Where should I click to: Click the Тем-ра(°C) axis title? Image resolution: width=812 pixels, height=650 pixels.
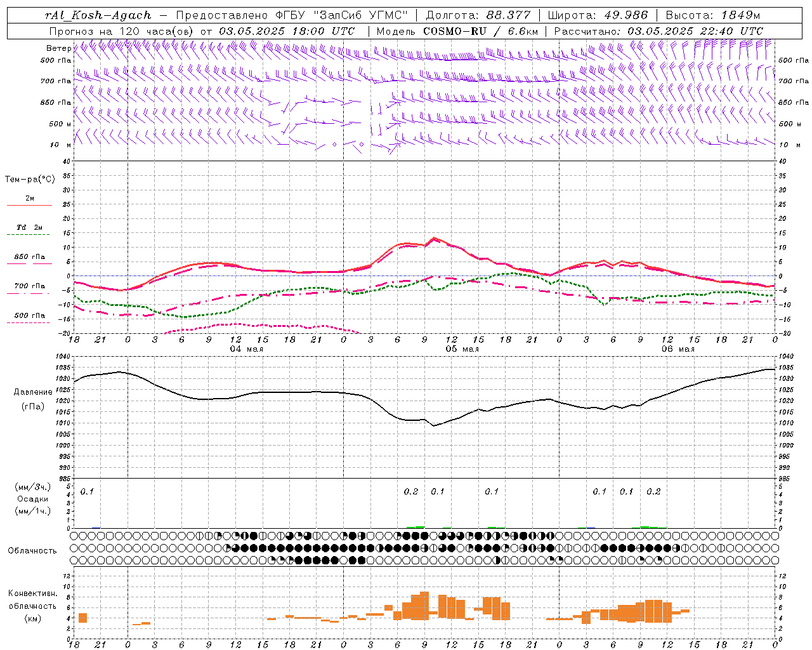[30, 180]
